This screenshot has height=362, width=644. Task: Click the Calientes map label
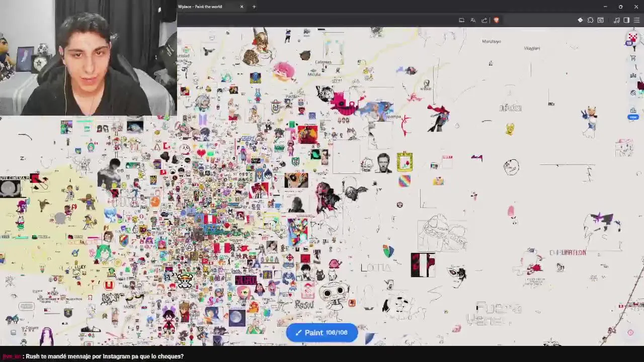pyautogui.click(x=323, y=62)
